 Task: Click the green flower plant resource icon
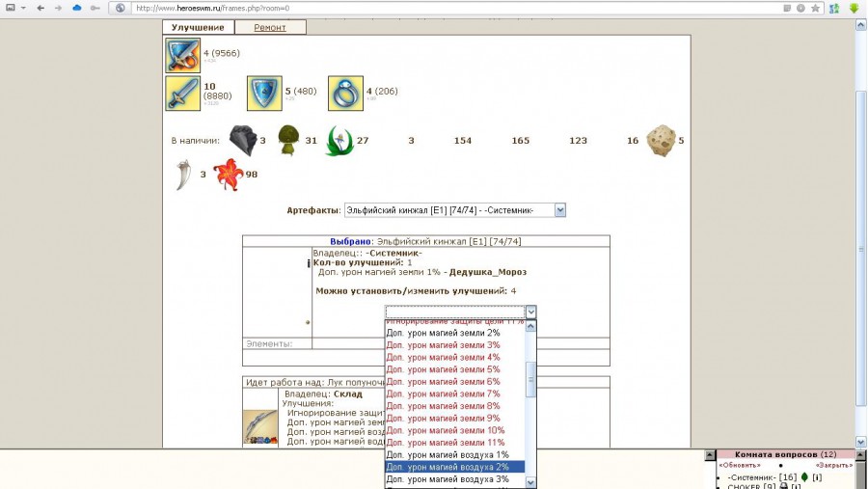(339, 141)
